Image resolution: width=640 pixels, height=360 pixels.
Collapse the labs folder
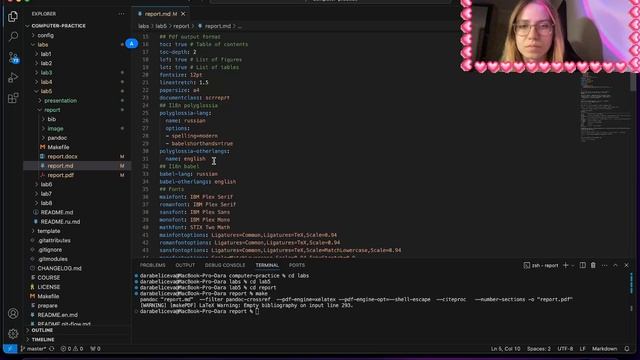click(42, 45)
